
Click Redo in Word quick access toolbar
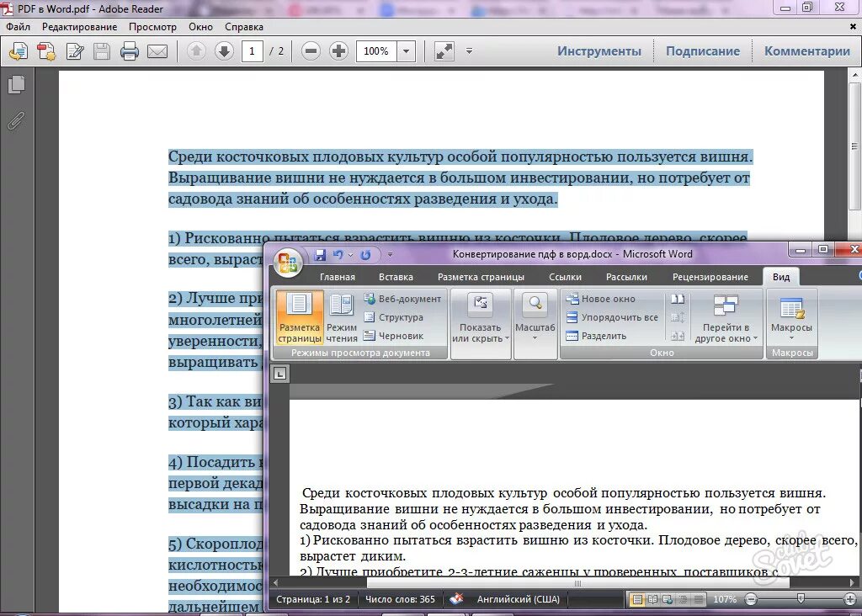(365, 254)
